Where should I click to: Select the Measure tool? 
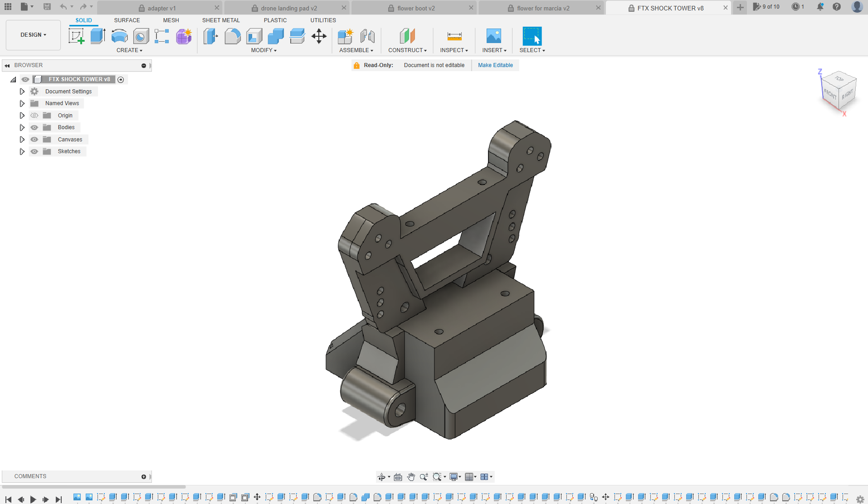point(454,36)
